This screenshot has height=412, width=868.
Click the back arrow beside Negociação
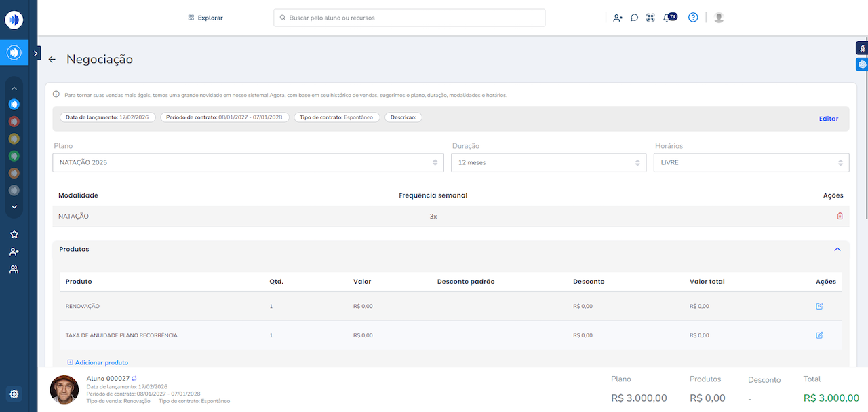pyautogui.click(x=52, y=60)
